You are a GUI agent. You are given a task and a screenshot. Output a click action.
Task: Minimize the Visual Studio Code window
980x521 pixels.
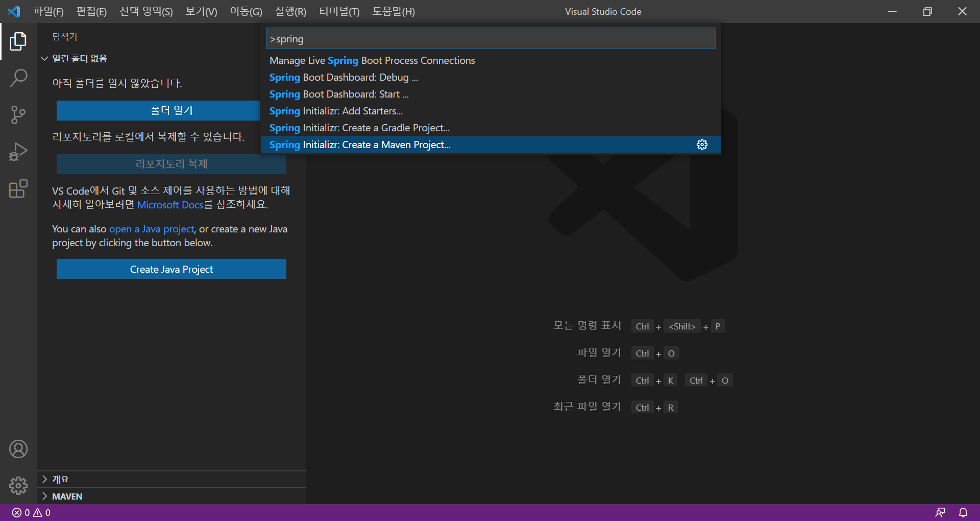(x=892, y=11)
